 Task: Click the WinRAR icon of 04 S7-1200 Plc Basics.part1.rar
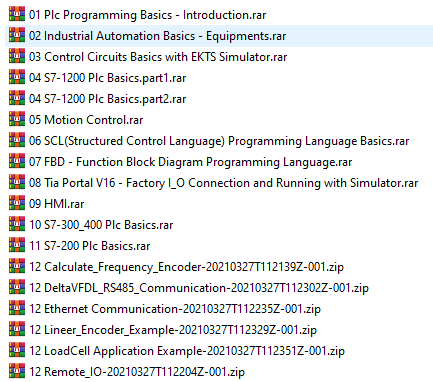click(17, 77)
